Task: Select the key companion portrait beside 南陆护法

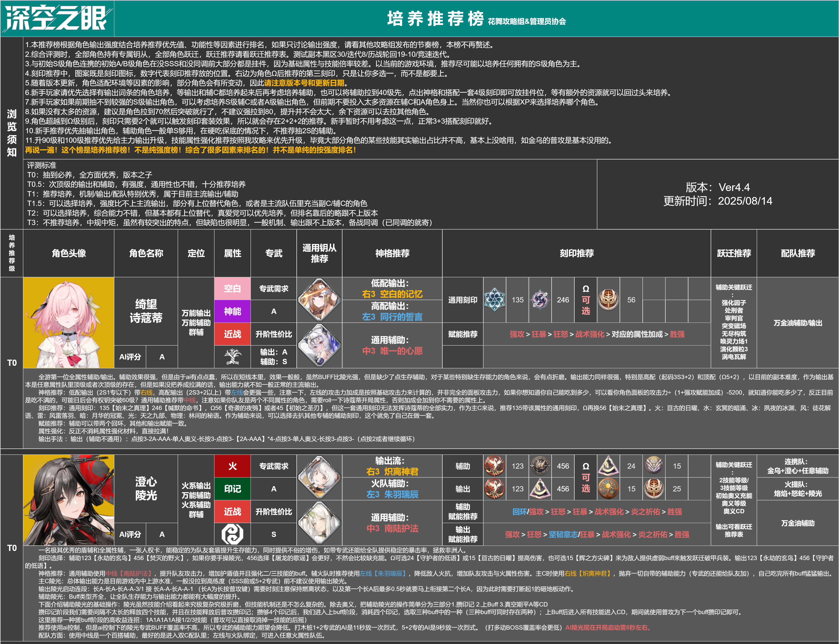Action: [319, 523]
